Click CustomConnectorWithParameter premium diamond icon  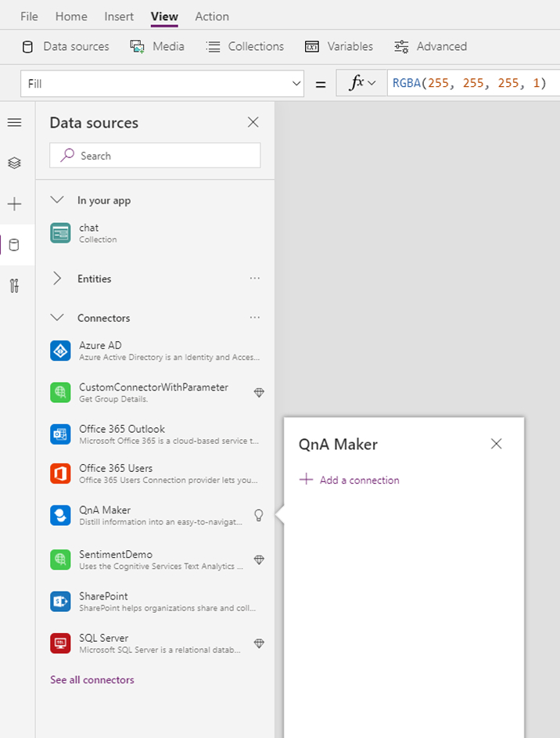(x=259, y=393)
